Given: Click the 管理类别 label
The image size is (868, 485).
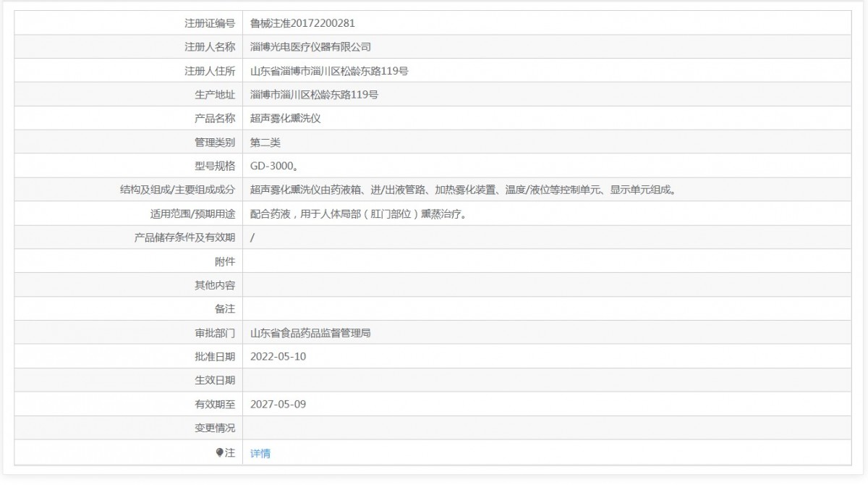Looking at the screenshot, I should point(215,143).
